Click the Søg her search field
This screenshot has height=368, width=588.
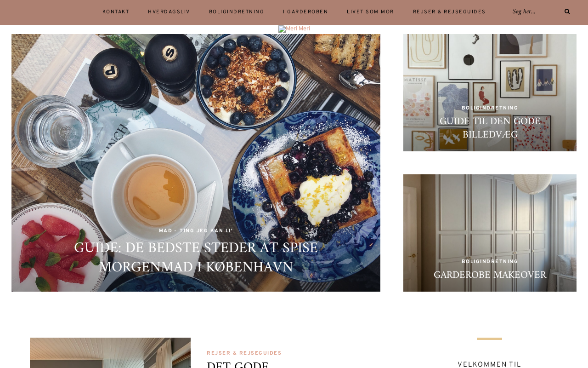535,11
